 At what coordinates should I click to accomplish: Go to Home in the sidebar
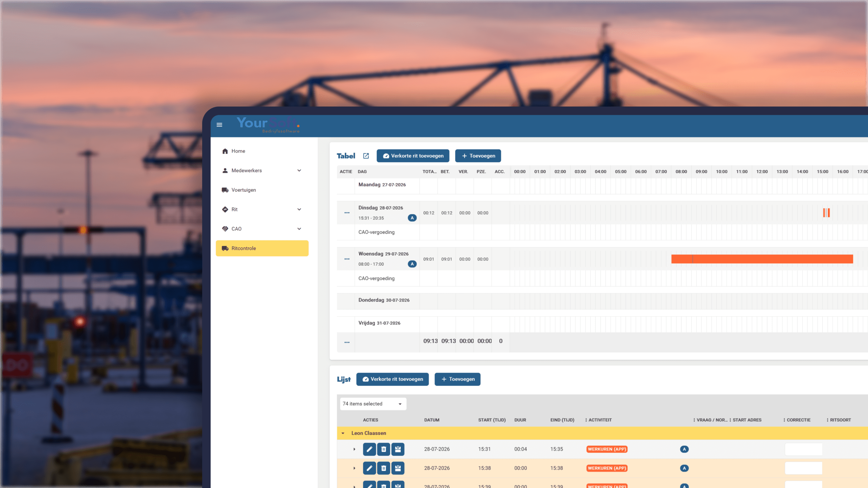point(262,151)
